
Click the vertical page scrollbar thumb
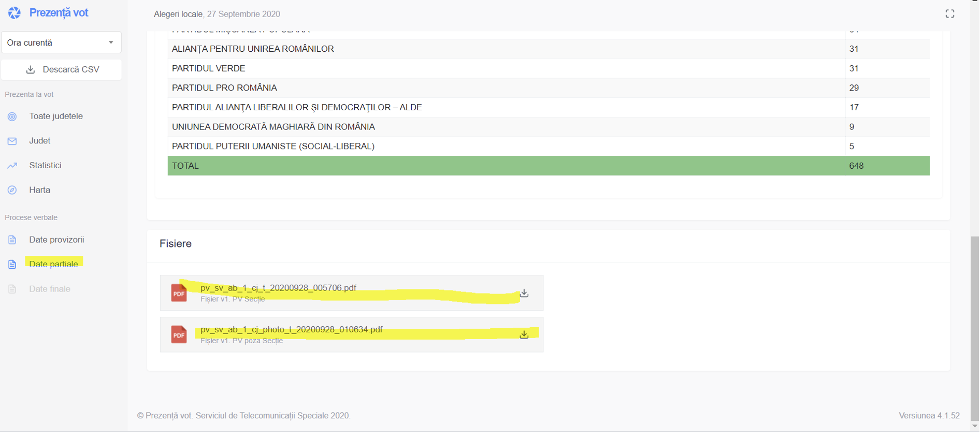point(974,328)
